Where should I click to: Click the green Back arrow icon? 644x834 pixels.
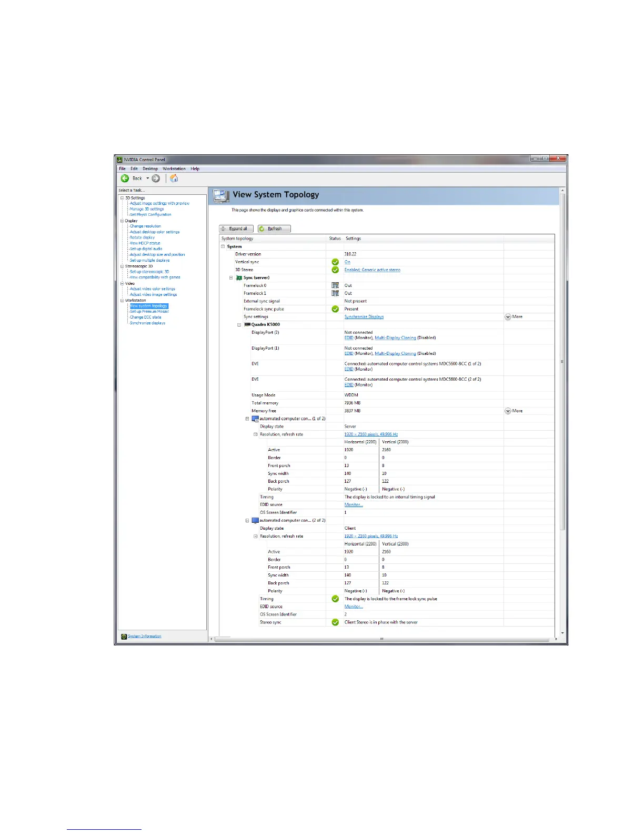[x=125, y=178]
